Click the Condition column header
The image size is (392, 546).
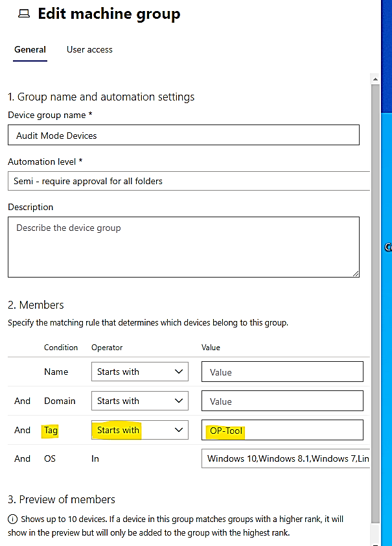pos(61,348)
